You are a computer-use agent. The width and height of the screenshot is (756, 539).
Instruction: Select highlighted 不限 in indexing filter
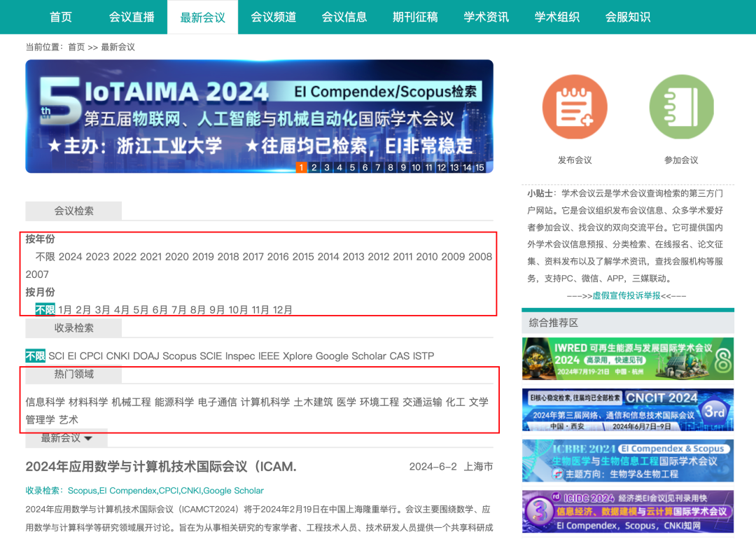(35, 356)
